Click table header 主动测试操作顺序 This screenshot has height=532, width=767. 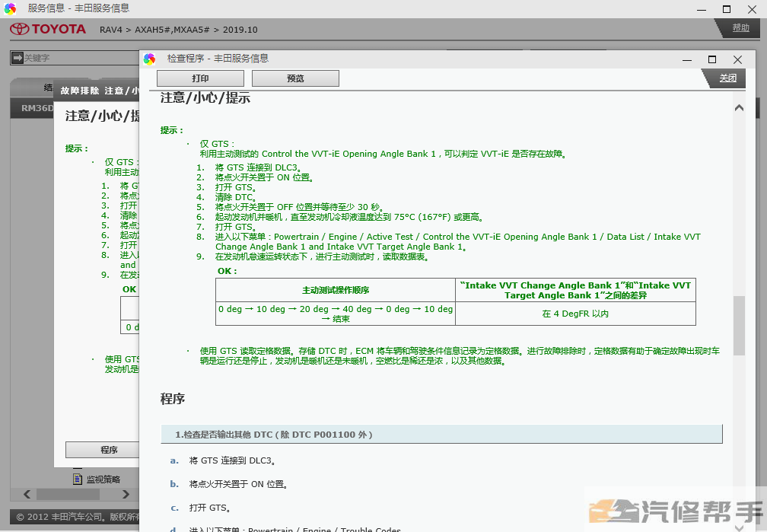(x=336, y=290)
